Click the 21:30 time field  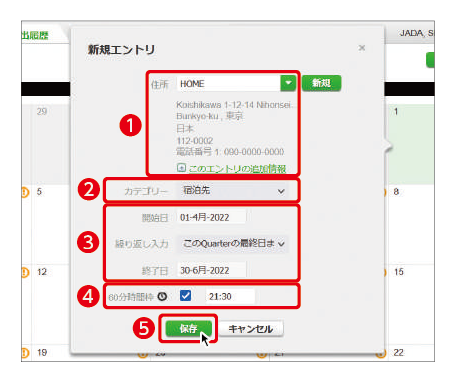click(x=230, y=296)
